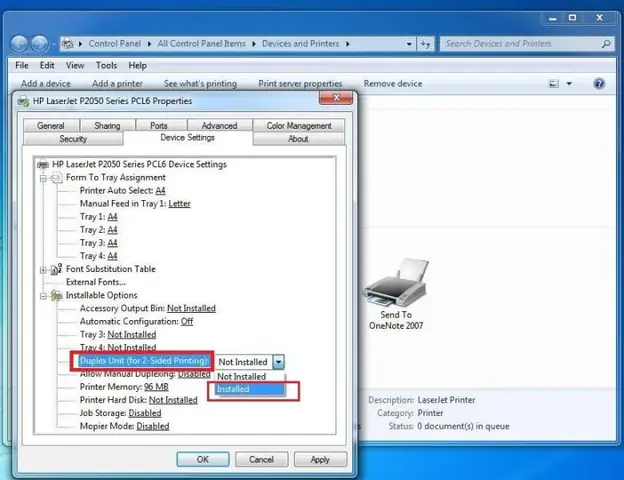The width and height of the screenshot is (624, 480).
Task: Collapse the Installable Options node
Action: [43, 296]
